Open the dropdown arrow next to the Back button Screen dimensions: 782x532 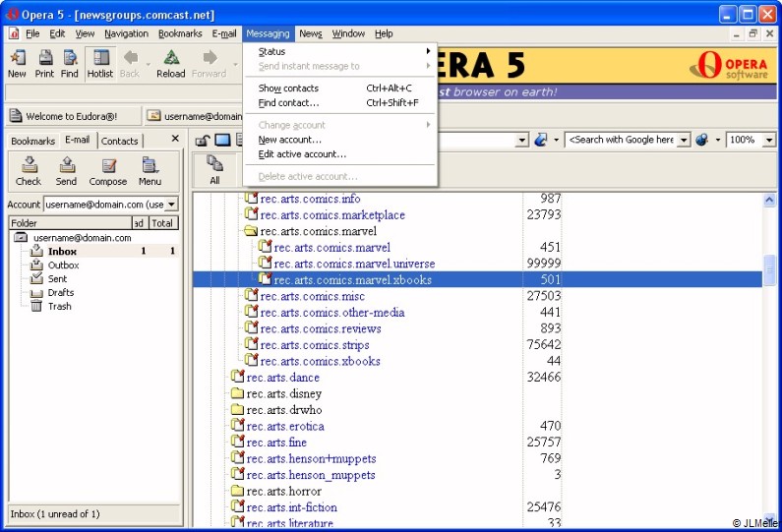[x=149, y=64]
